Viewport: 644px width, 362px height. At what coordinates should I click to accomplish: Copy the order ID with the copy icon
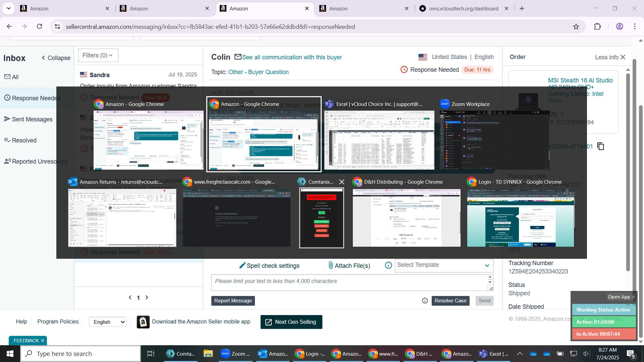click(601, 146)
